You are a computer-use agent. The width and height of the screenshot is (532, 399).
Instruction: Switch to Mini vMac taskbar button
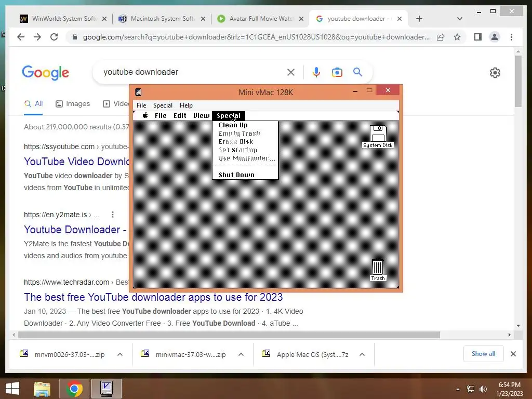[106, 389]
